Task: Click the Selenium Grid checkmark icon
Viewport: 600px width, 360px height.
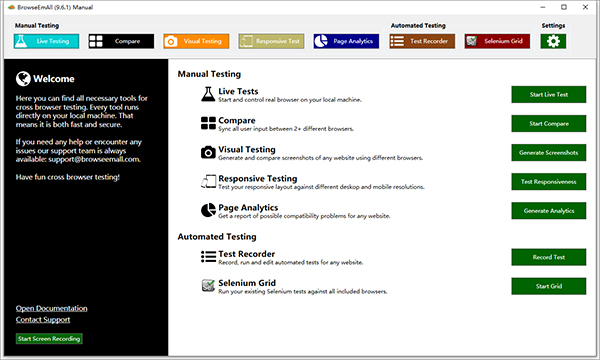Action: pyautogui.click(x=208, y=286)
